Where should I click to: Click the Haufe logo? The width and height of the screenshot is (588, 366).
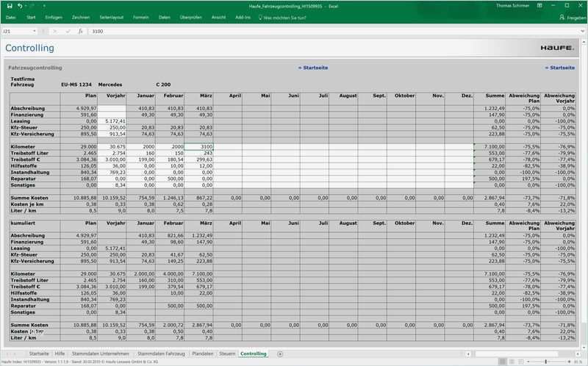tap(557, 48)
